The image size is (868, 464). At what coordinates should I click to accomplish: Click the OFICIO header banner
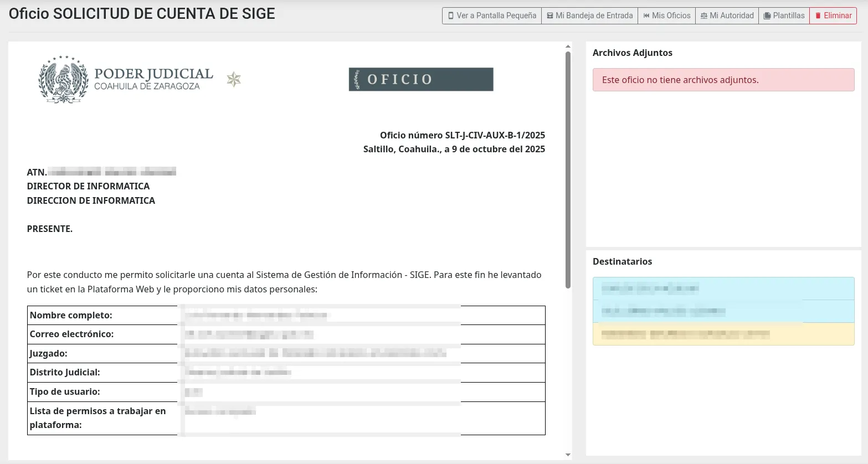click(x=420, y=79)
